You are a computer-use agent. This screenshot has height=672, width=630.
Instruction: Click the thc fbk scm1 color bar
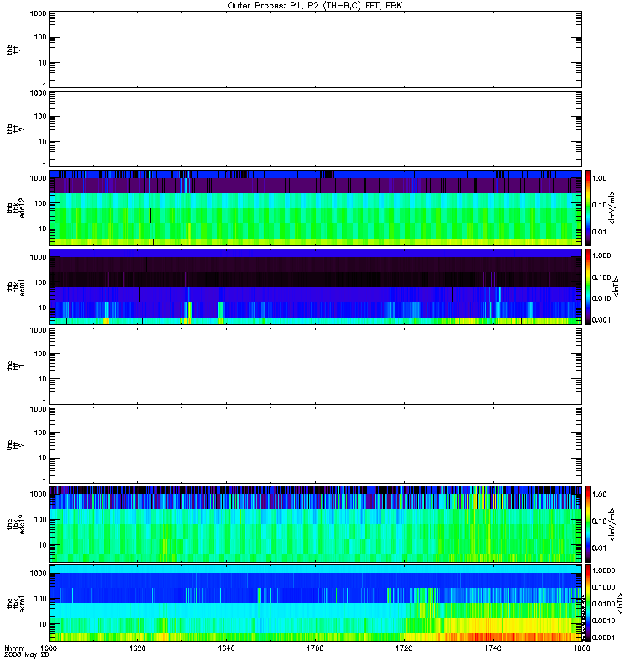click(588, 603)
